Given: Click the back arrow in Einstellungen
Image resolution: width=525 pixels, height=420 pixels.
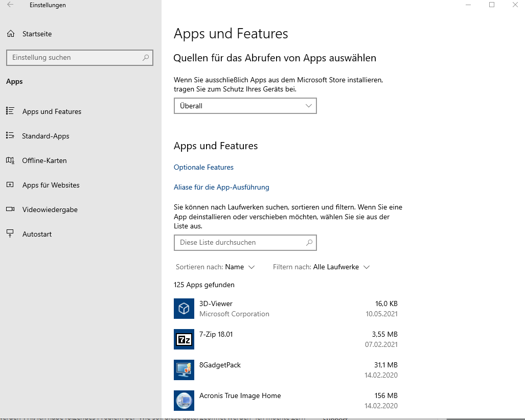Looking at the screenshot, I should [10, 5].
